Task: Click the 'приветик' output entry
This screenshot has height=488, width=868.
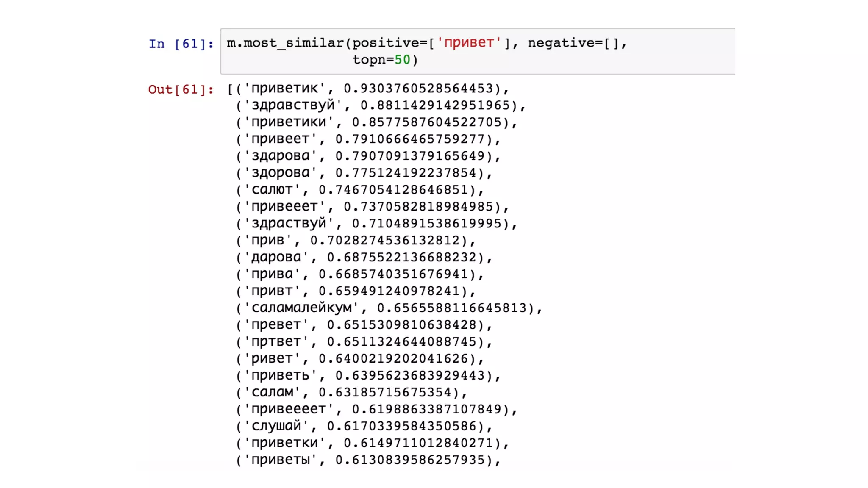Action: (285, 88)
